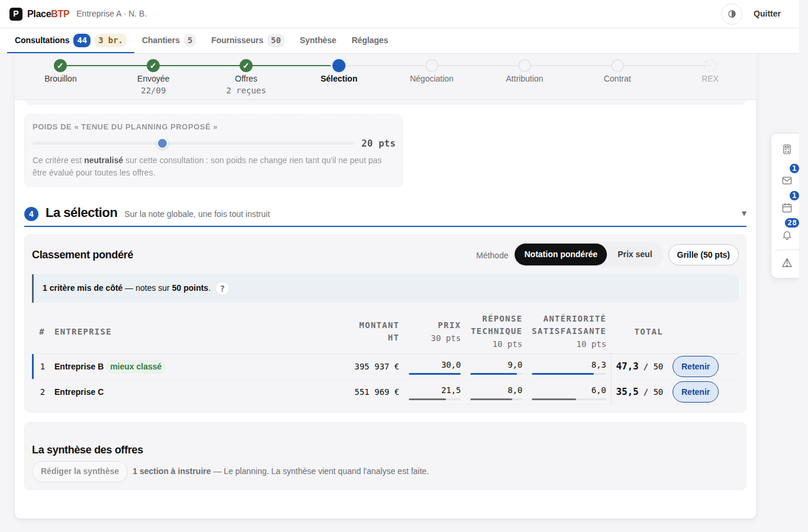Screen dimensions: 808x532
Task: Click Quitter
Action: tap(767, 14)
